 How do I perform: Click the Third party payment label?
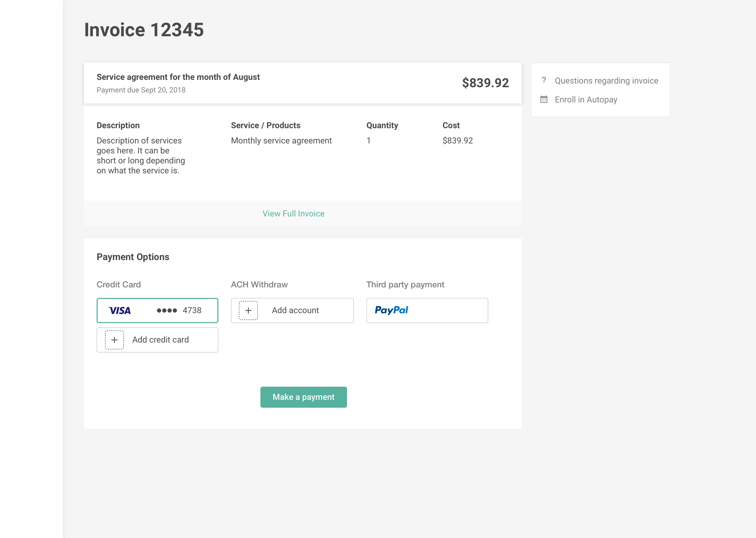tap(405, 284)
